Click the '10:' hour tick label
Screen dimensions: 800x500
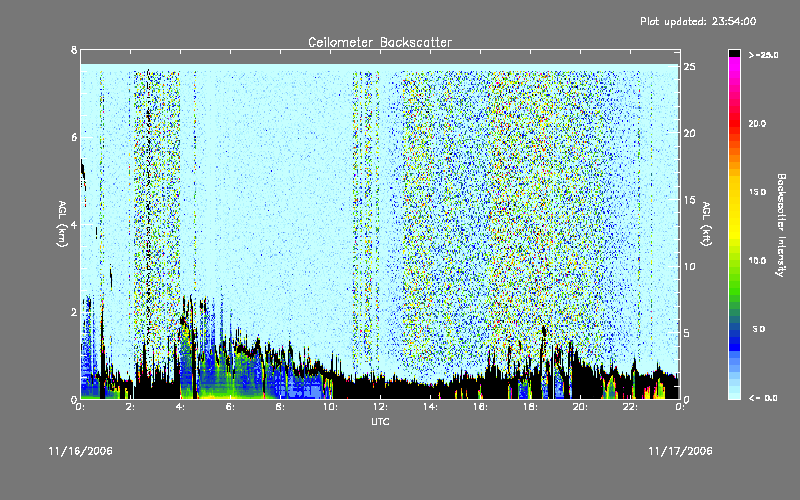click(330, 407)
